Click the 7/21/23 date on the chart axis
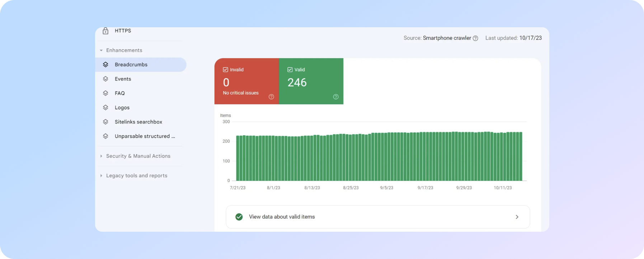Image resolution: width=644 pixels, height=259 pixels. tap(238, 188)
